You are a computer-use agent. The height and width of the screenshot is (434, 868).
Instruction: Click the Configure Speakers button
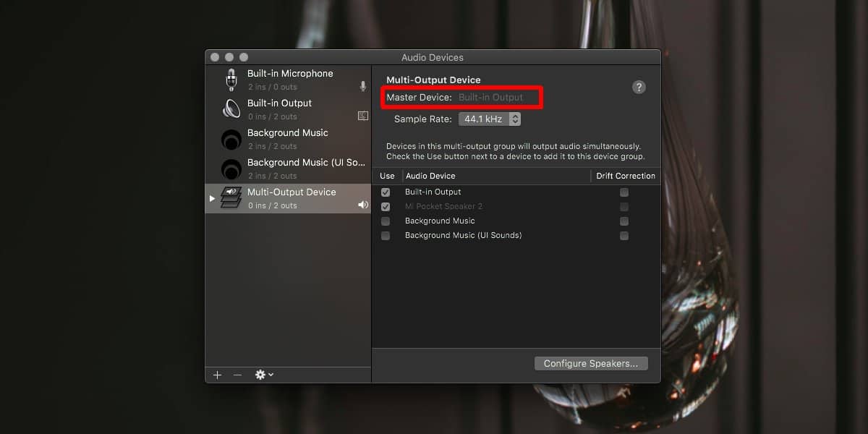click(591, 363)
